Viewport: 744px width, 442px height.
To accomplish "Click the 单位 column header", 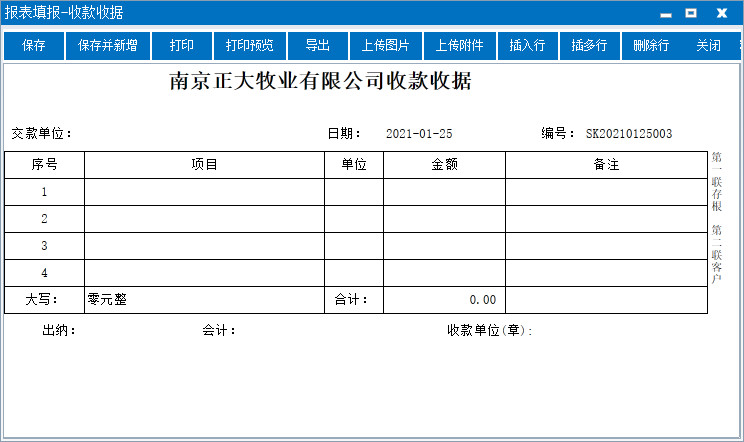I will pyautogui.click(x=354, y=165).
